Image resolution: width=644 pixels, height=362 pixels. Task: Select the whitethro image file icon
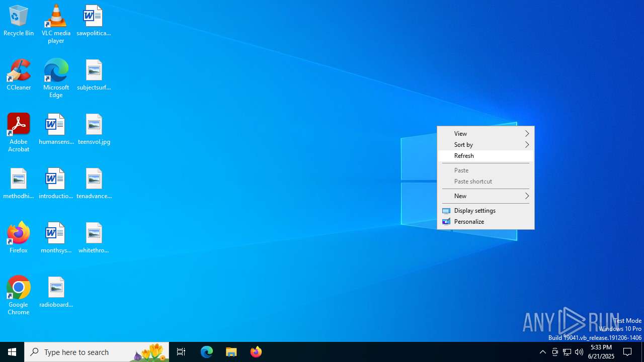click(94, 238)
